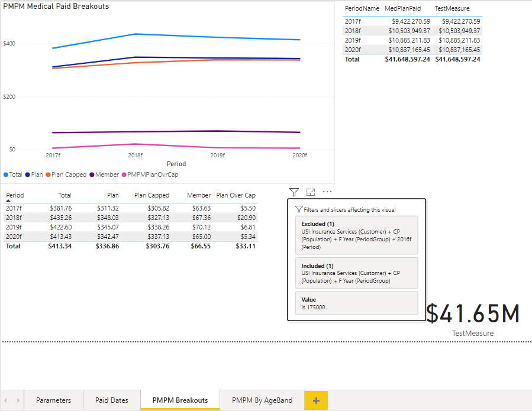
Task: Click the PMPM Medical Paid Breakouts chart title
Action: (56, 7)
